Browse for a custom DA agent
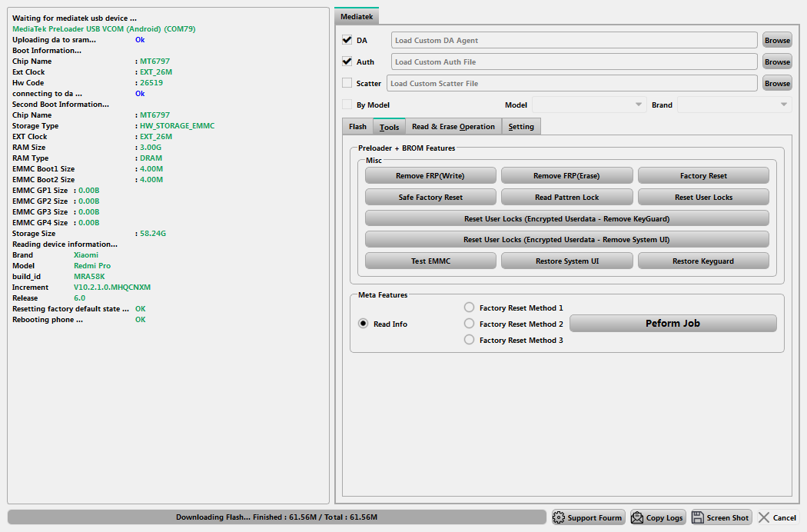807x532 pixels. pyautogui.click(x=777, y=40)
